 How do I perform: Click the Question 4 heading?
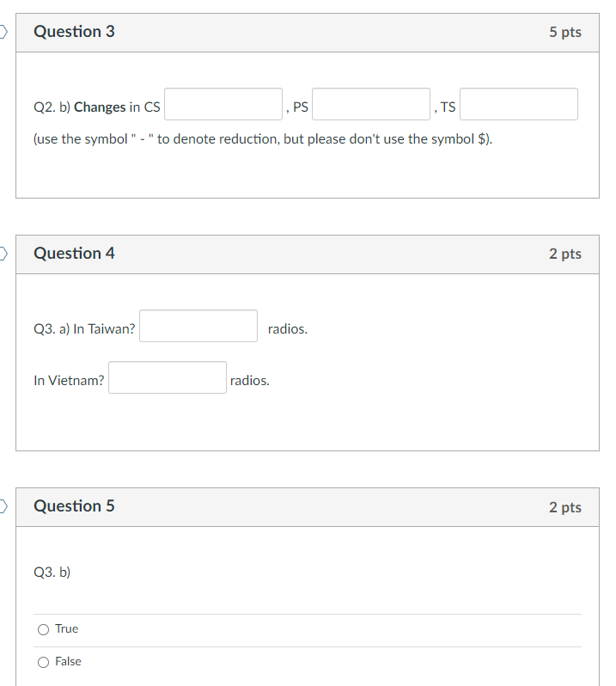(x=75, y=254)
